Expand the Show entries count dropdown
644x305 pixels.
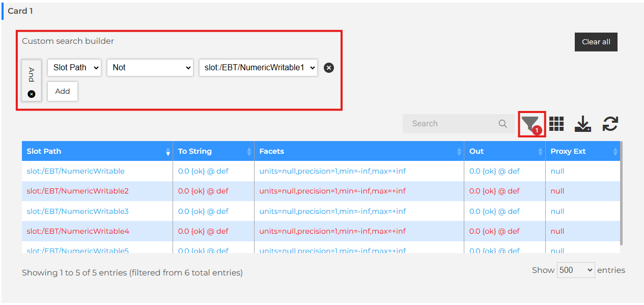576,270
